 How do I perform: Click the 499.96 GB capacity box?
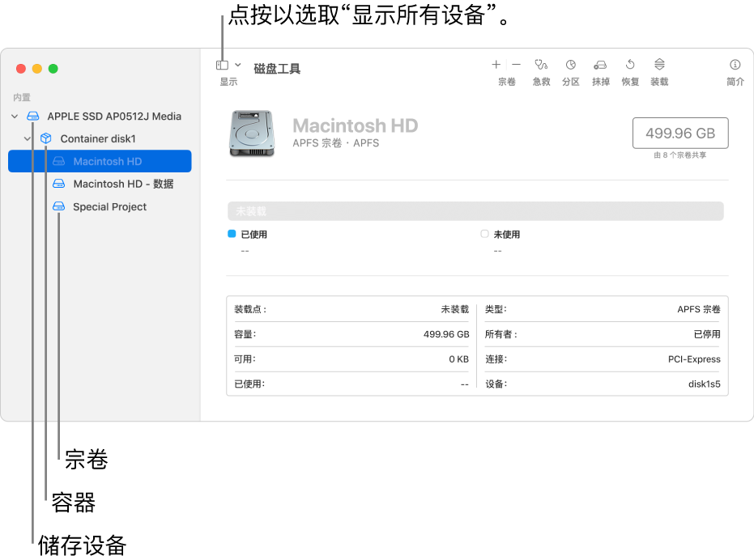(680, 134)
